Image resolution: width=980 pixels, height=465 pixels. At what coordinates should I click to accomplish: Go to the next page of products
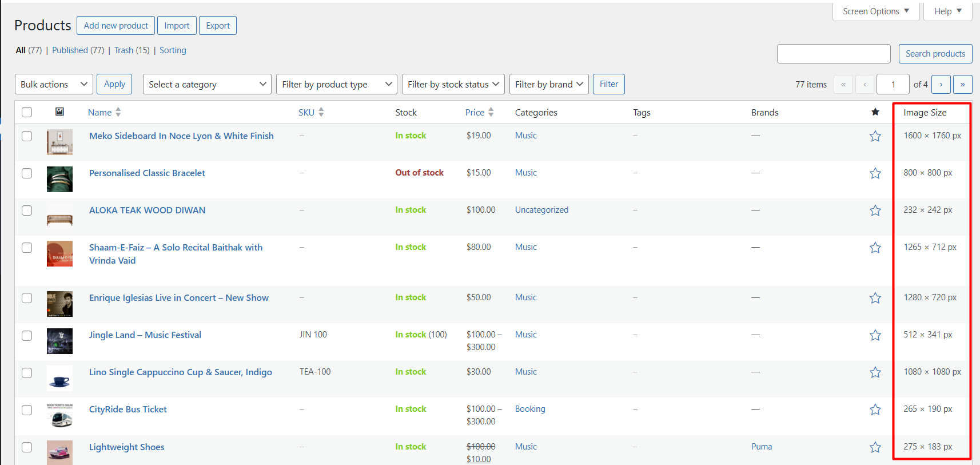coord(941,85)
